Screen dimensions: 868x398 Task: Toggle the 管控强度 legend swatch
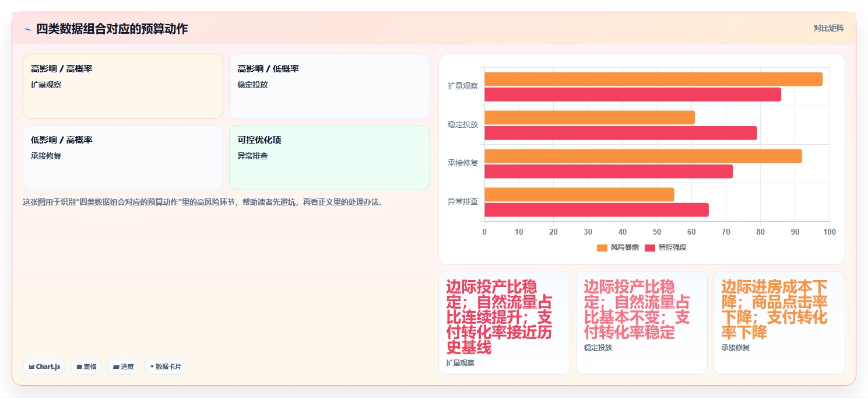(x=650, y=247)
